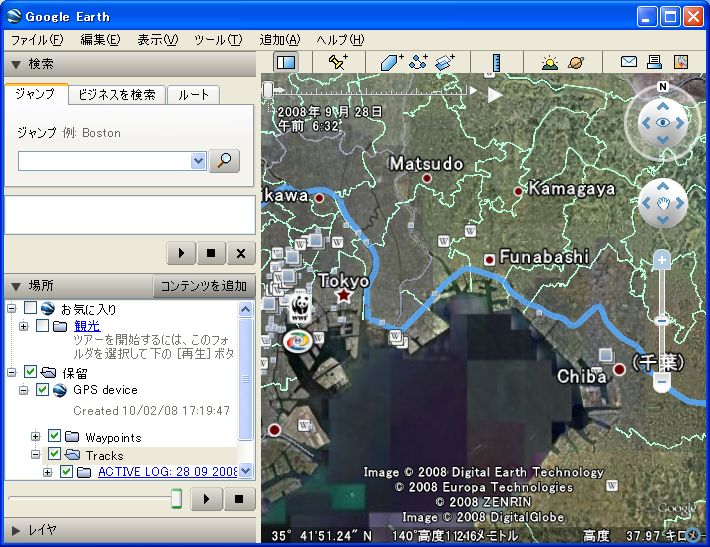Viewport: 710px width, 547px height.
Task: Add a polygon from the toolbar
Action: pyautogui.click(x=391, y=62)
